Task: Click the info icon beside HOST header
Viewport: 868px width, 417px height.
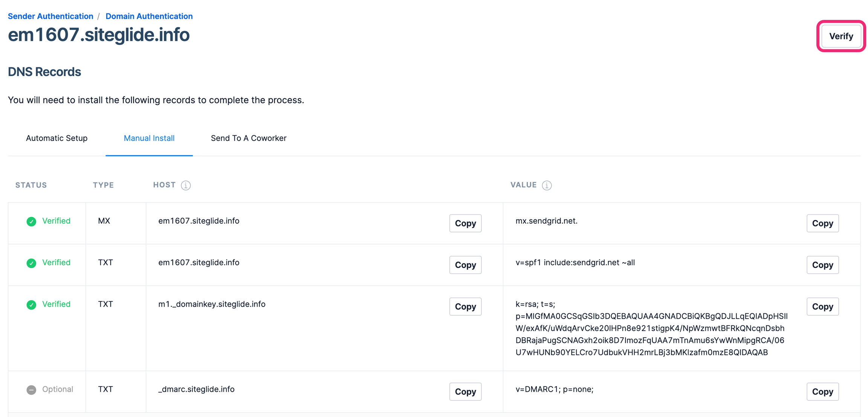Action: 186,185
